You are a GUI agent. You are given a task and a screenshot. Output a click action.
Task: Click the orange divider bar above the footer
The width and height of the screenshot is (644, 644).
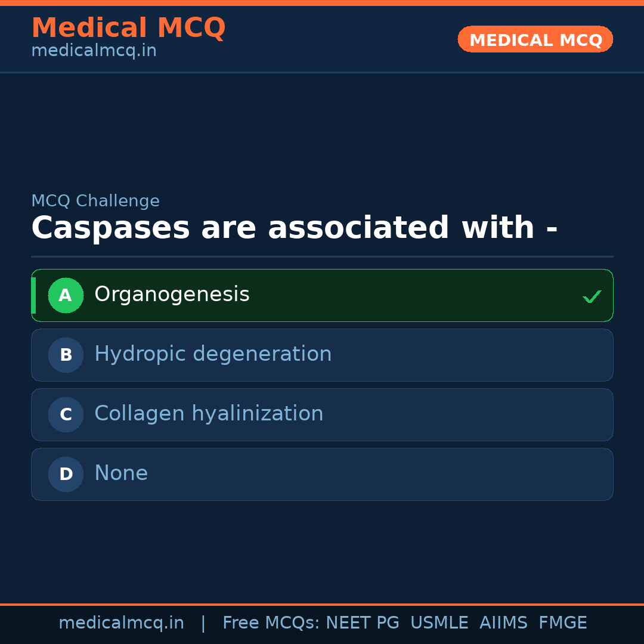pos(322,603)
